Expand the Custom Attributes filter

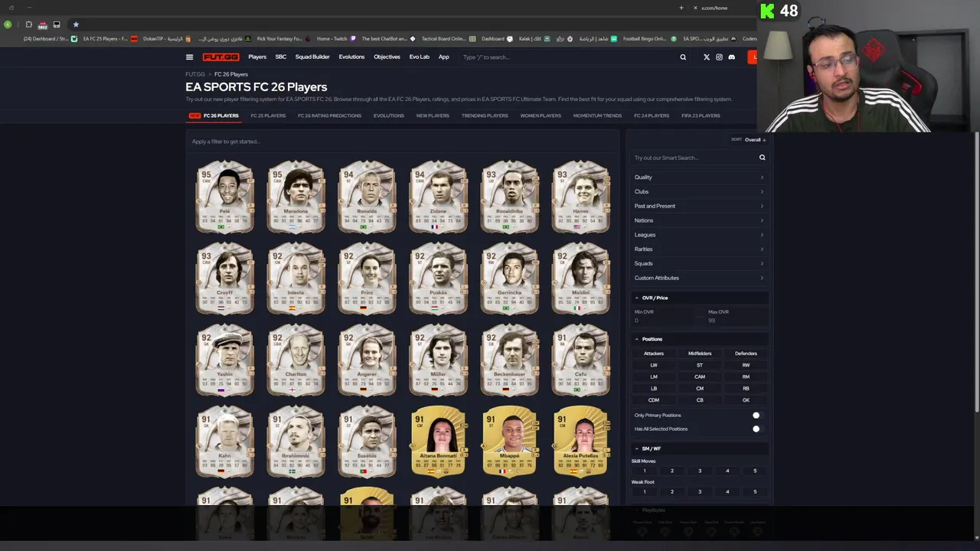tap(699, 278)
